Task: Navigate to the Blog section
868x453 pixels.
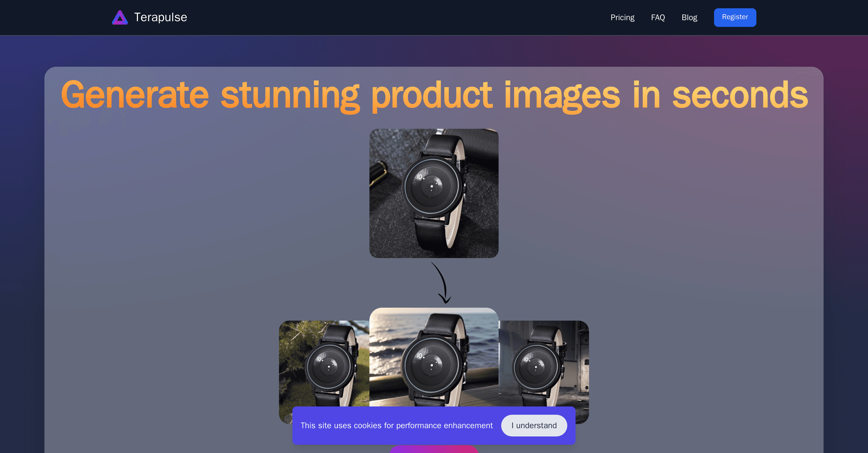Action: (x=689, y=17)
